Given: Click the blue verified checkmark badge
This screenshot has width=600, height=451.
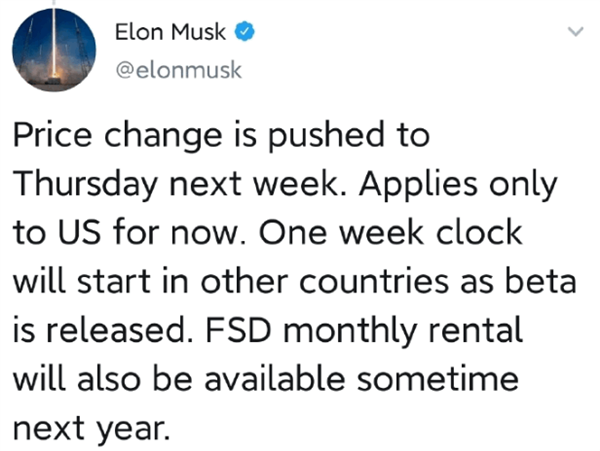Looking at the screenshot, I should point(245,32).
